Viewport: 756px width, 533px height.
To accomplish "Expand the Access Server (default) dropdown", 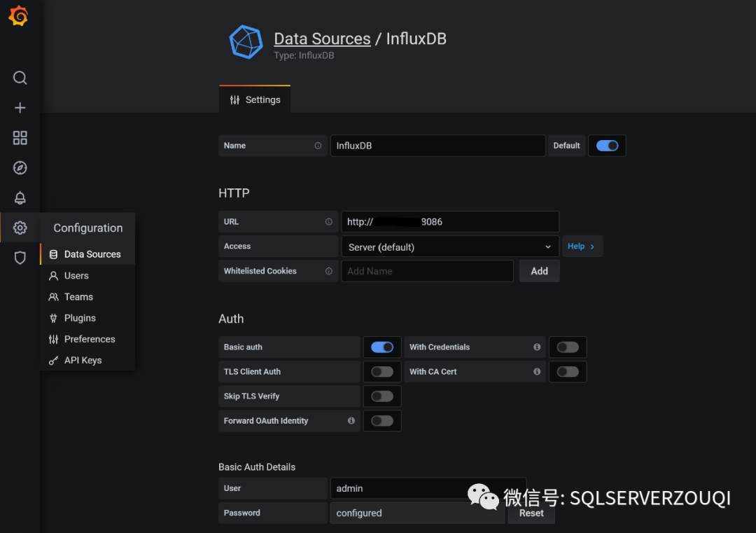I will tap(449, 247).
